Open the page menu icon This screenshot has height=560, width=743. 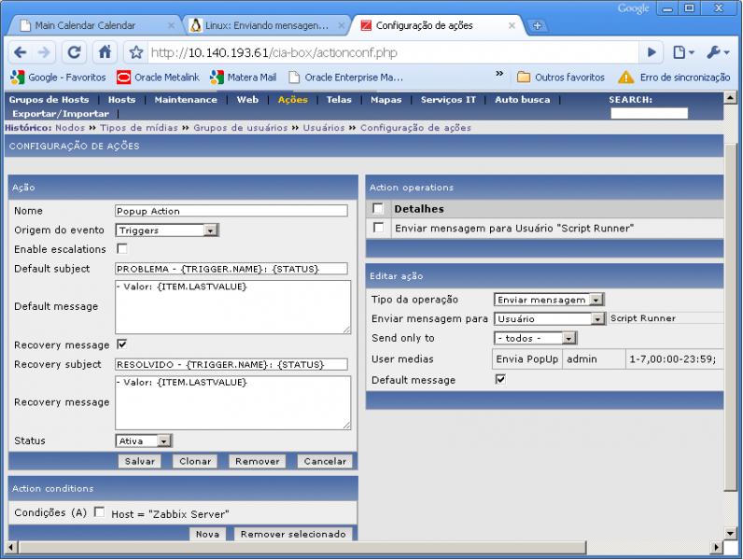(683, 52)
